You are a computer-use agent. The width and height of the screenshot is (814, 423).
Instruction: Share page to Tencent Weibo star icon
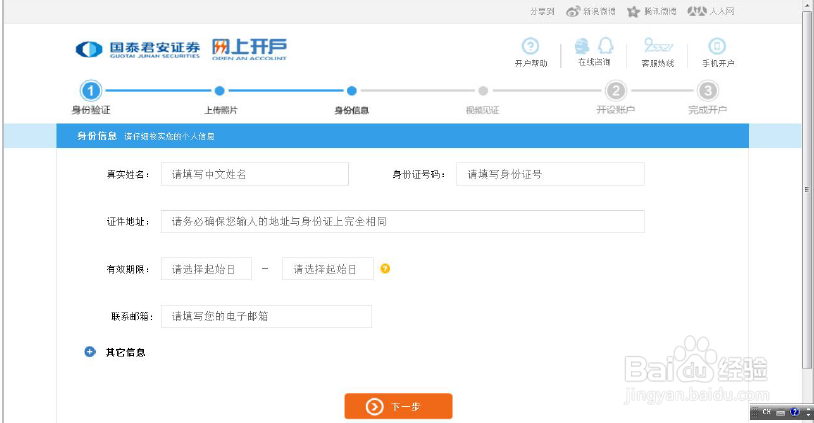tap(633, 11)
